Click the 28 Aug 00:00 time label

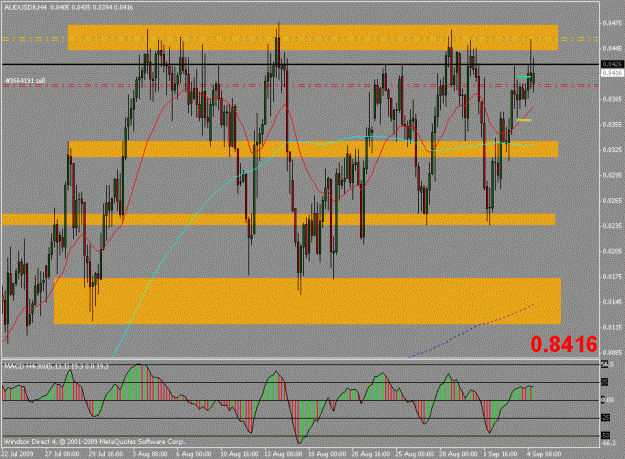(459, 454)
